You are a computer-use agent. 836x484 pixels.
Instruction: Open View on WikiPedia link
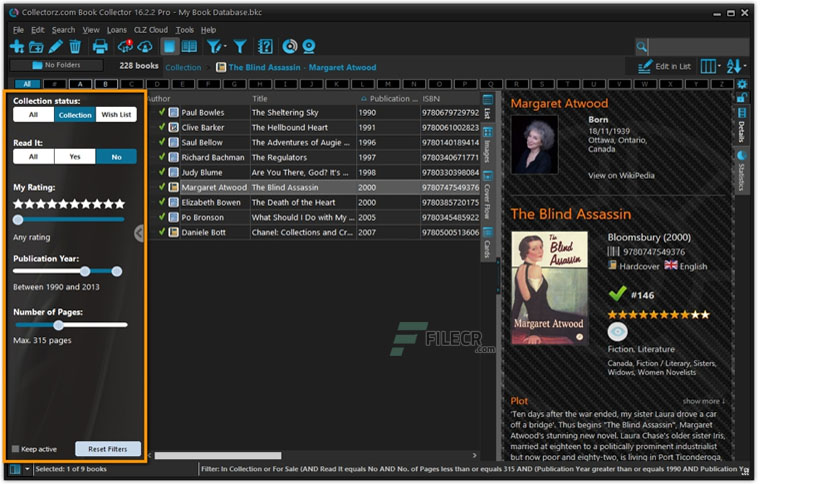pyautogui.click(x=621, y=175)
